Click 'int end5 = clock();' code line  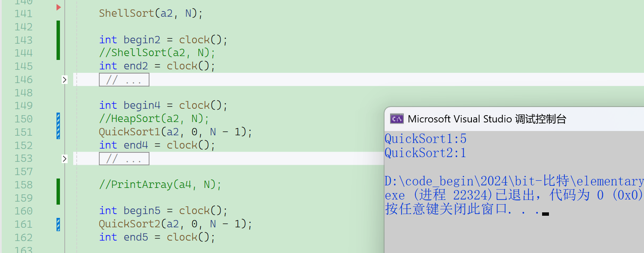click(x=157, y=238)
